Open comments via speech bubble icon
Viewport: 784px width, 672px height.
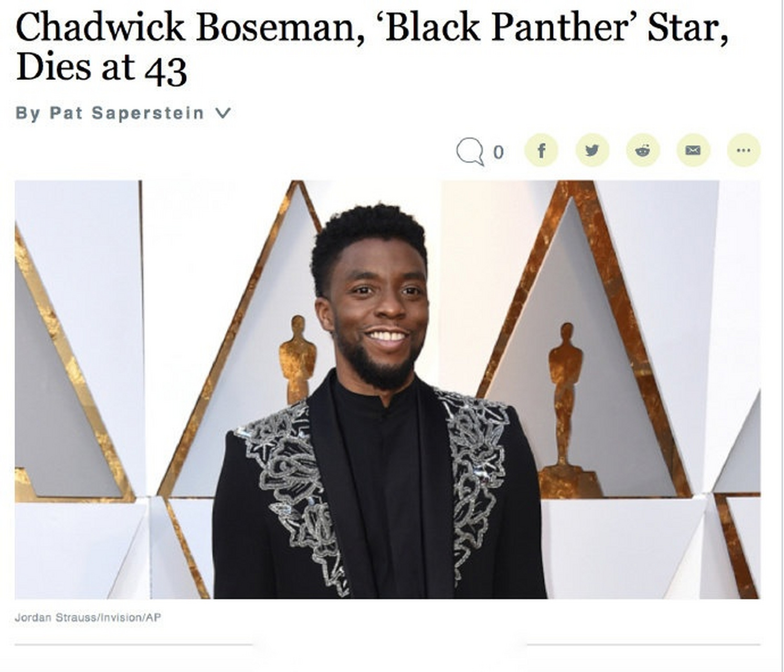click(470, 152)
